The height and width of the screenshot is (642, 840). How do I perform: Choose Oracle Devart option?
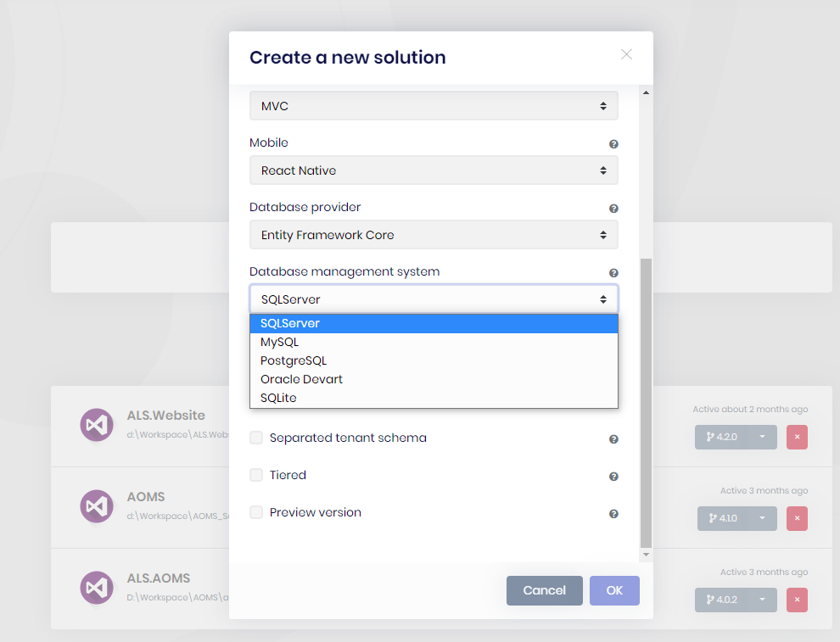click(301, 379)
